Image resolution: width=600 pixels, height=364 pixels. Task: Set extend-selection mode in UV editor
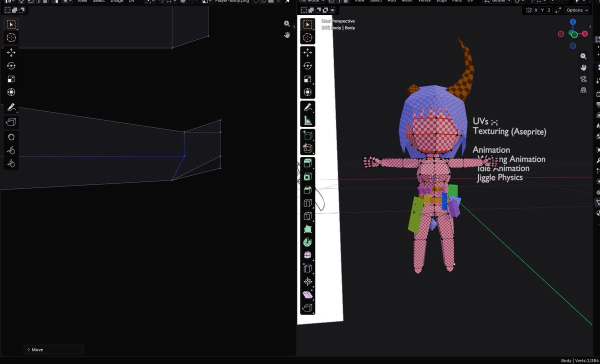click(14, 10)
